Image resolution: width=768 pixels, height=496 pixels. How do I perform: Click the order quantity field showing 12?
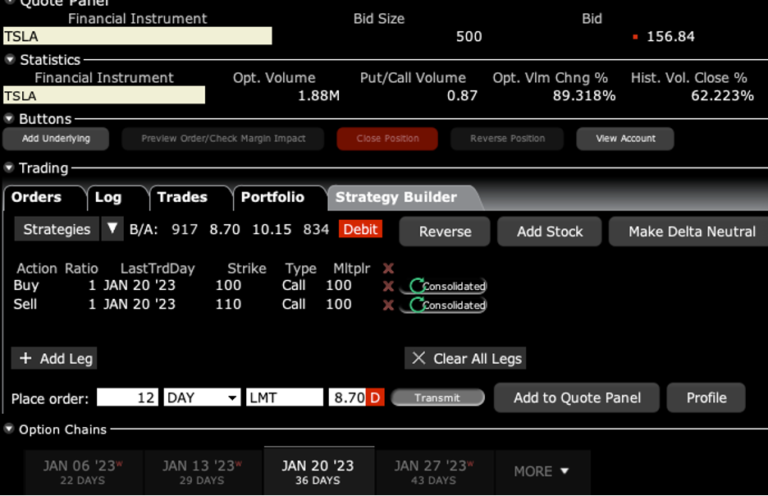click(128, 397)
